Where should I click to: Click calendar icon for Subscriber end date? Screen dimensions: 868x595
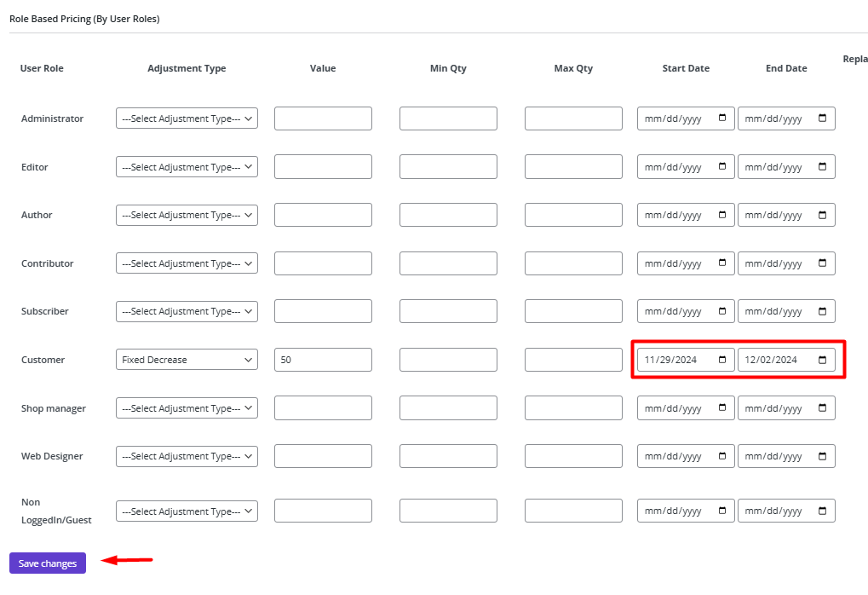tap(822, 311)
